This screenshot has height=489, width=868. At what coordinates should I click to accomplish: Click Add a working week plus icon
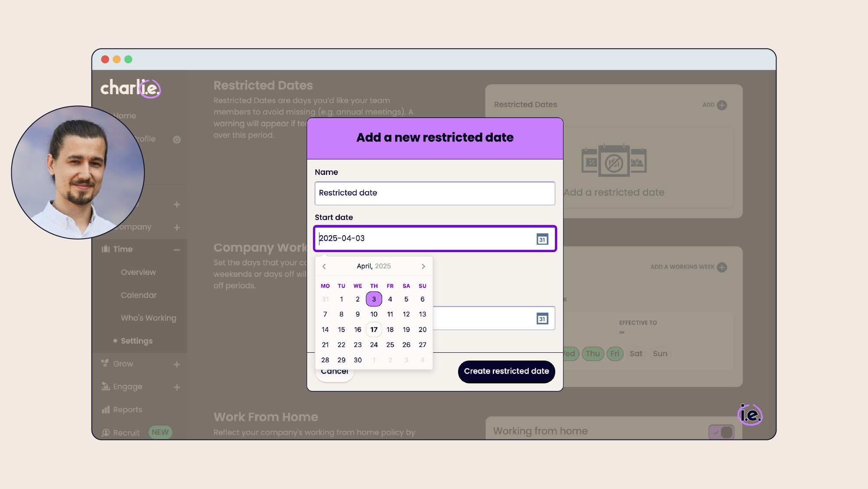point(722,267)
